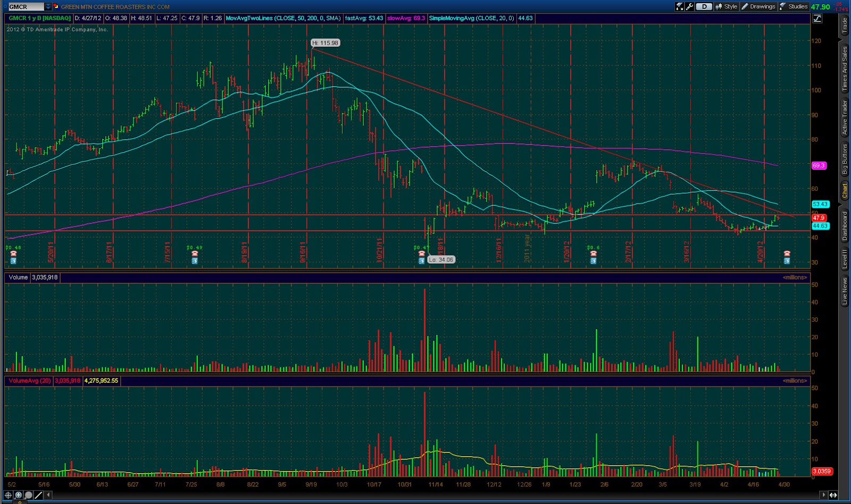Open the symbol dropdown next to GMCR
This screenshot has width=851, height=504.
(48, 7)
